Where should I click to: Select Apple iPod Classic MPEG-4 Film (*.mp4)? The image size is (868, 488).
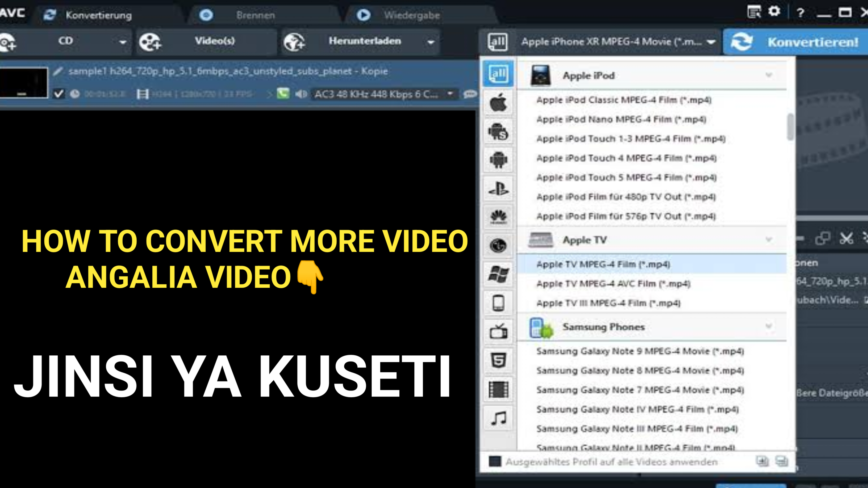(x=652, y=100)
